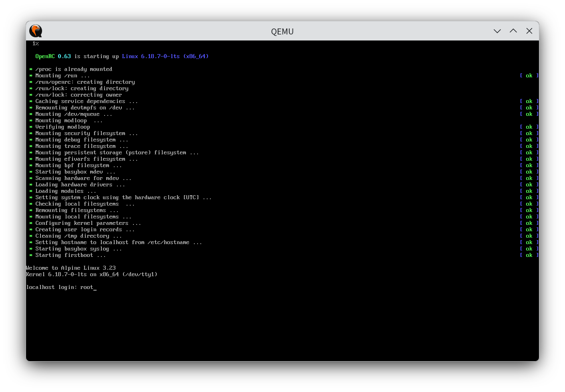Screen dimensions: 565x392
Task: Click "Creating user login records" line
Action: 85,230
